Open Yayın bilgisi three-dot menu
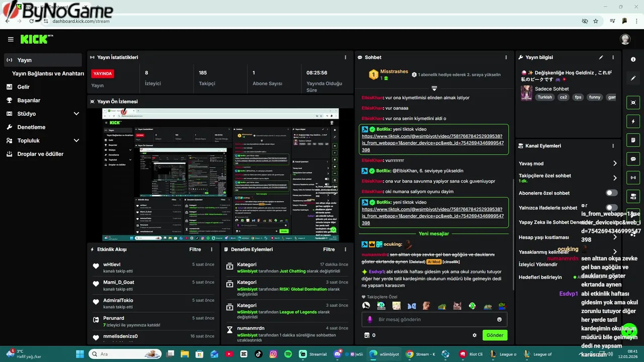The height and width of the screenshot is (362, 644). coord(613,57)
